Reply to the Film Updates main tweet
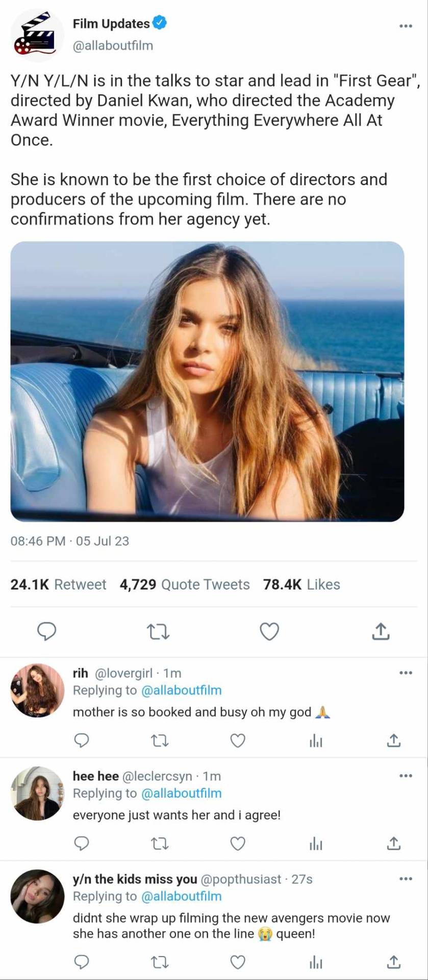 pos(47,631)
